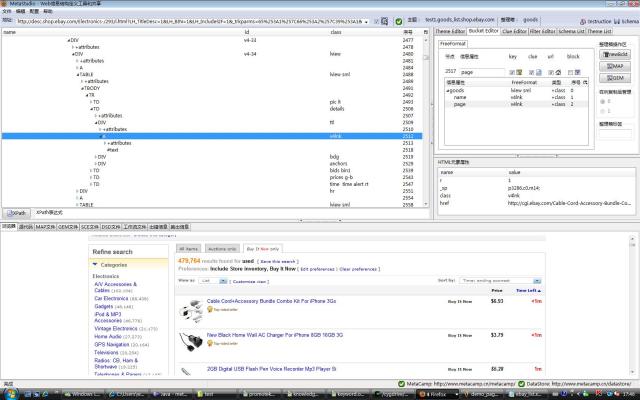
Task: Click the key icon next to its checkbox
Action: [519, 72]
